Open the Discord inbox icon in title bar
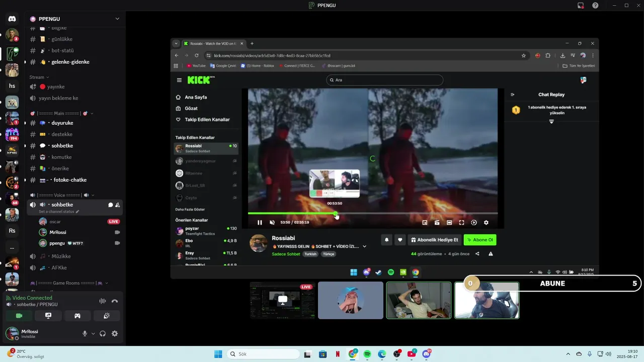Viewport: 644px width, 362px height. tap(581, 5)
